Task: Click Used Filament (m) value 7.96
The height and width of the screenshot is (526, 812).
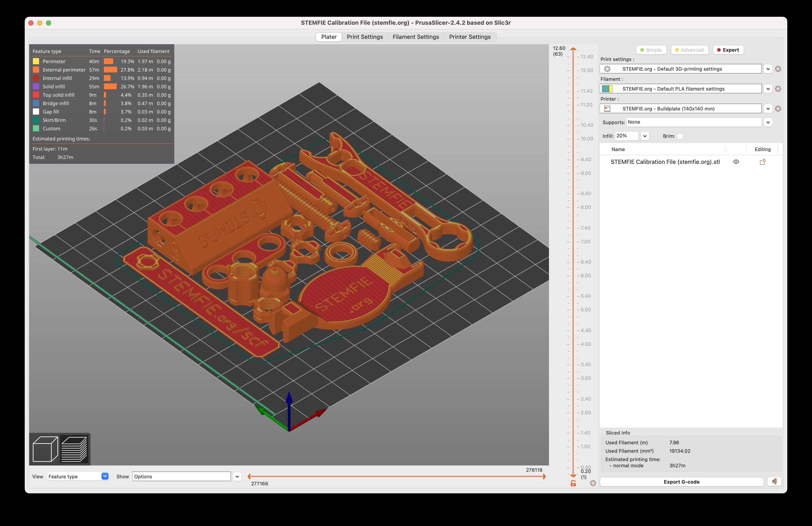Action: coord(674,442)
